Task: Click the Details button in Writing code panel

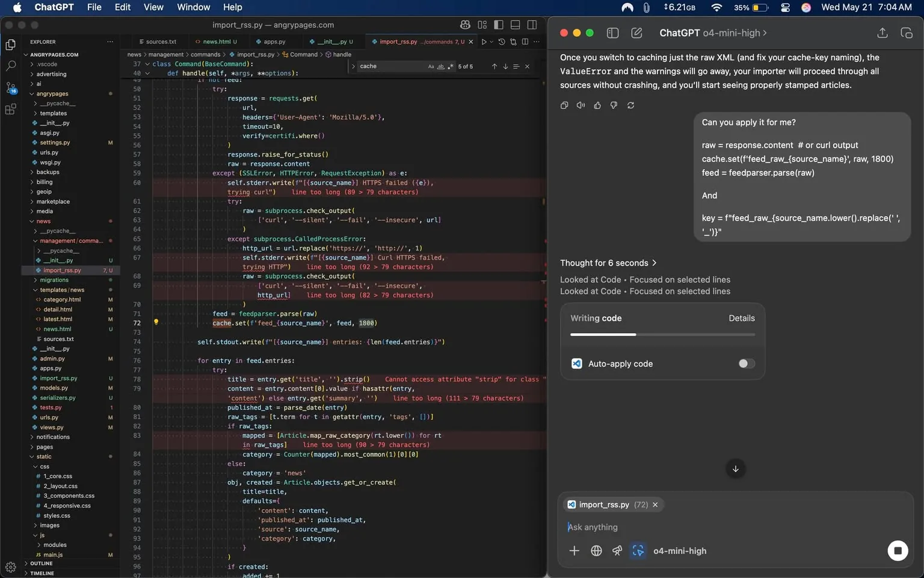Action: [x=742, y=318]
